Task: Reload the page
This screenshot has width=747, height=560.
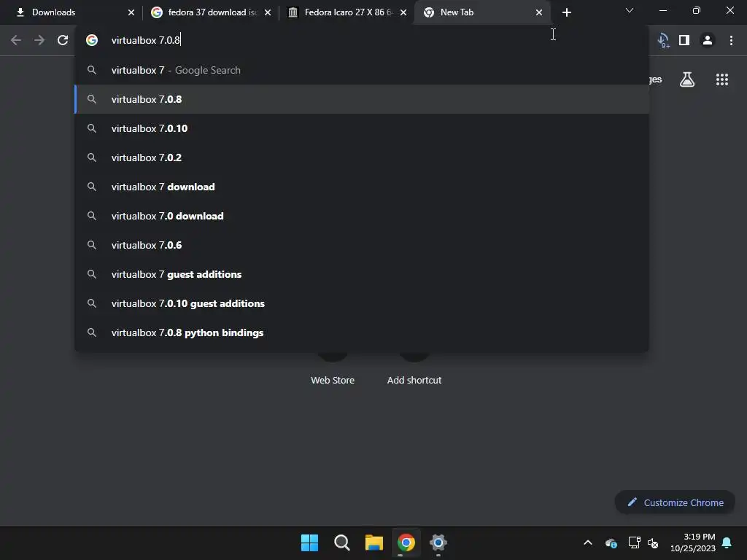Action: pyautogui.click(x=63, y=40)
